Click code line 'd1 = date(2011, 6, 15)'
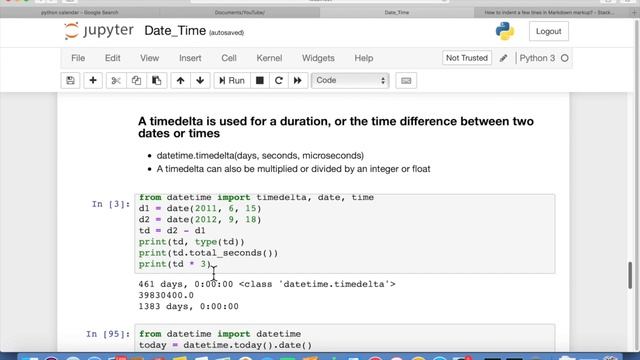 pos(200,209)
